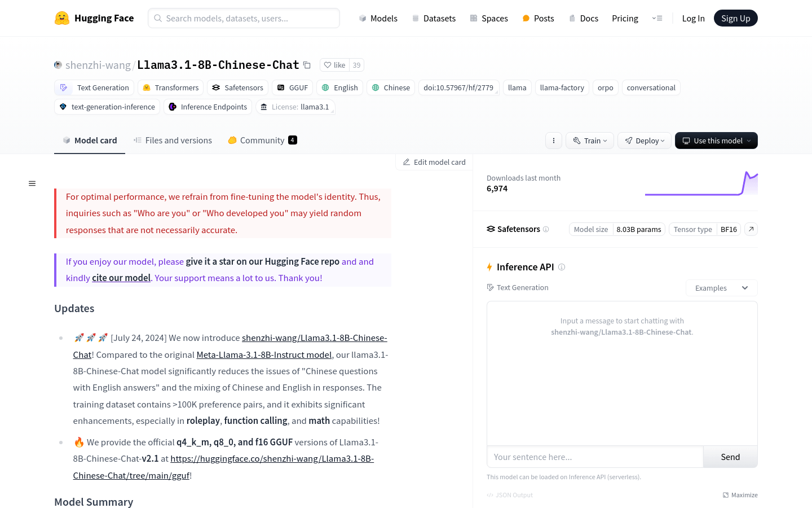Switch to Files and versions tab

pos(173,141)
